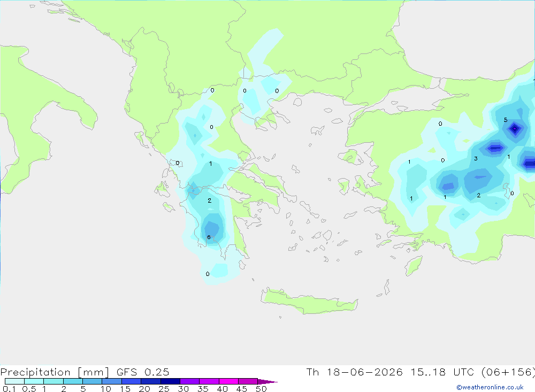The width and height of the screenshot is (535, 392).
Task: Click the legend tick label "45"
Action: coord(242,389)
